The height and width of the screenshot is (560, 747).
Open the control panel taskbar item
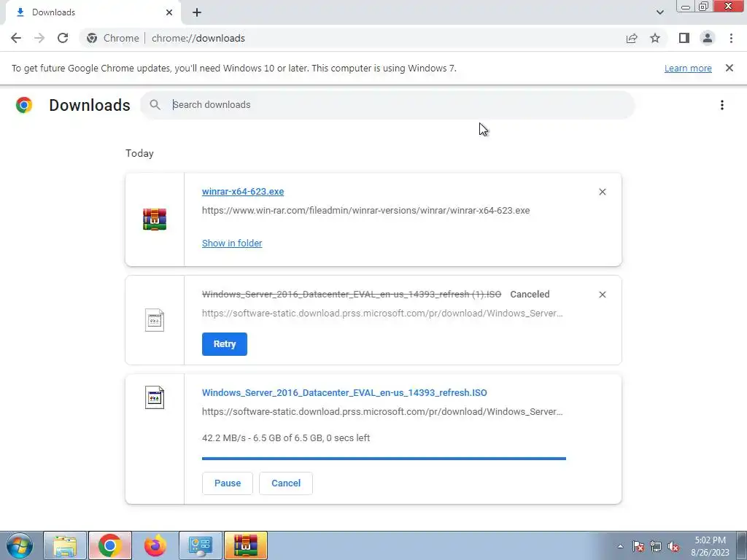[x=201, y=545]
